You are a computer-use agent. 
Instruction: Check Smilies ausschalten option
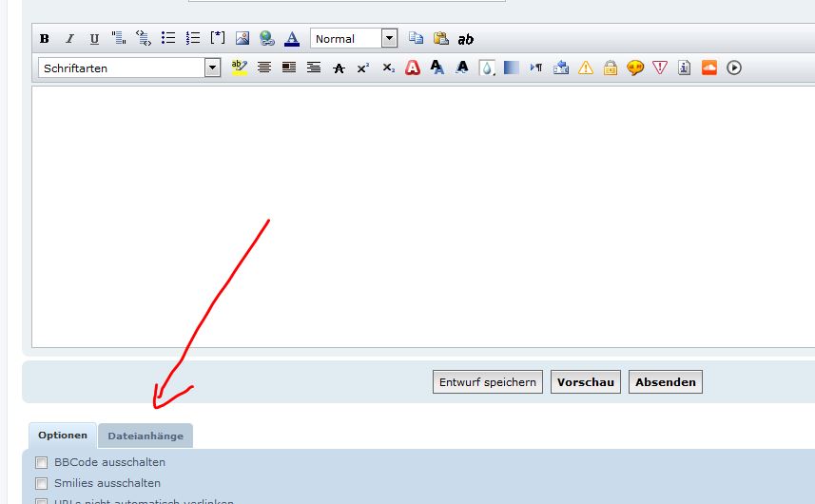pyautogui.click(x=42, y=483)
